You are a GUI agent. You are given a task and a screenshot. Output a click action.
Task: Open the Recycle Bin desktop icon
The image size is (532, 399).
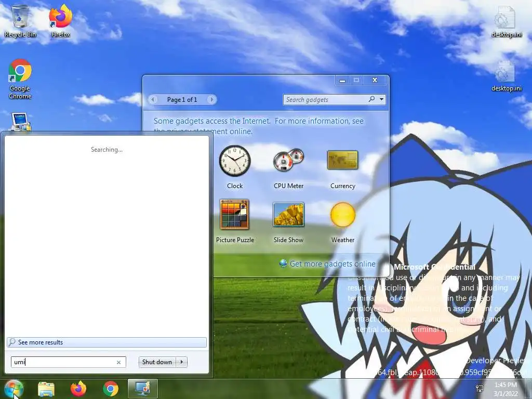tap(20, 21)
